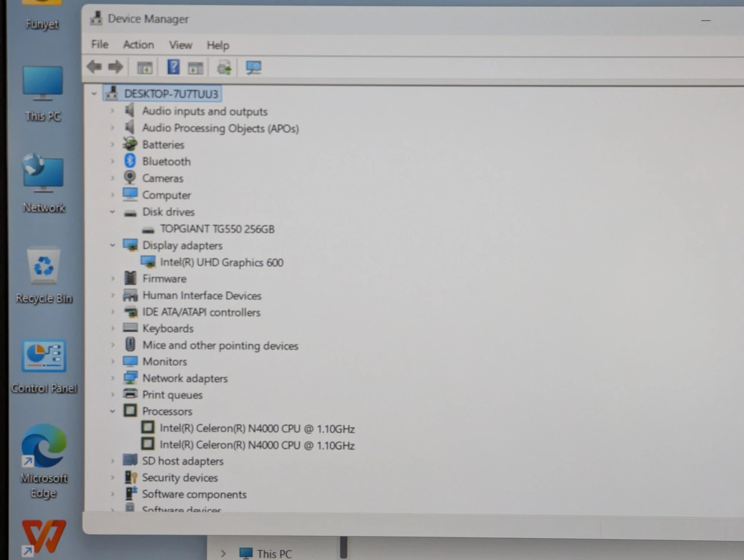The height and width of the screenshot is (560, 744).
Task: Click the Back arrow in Device Manager toolbar
Action: [x=94, y=67]
